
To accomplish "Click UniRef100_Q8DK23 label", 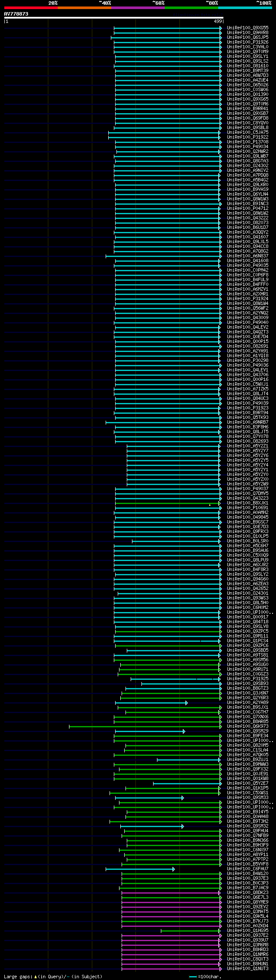I will (x=248, y=893).
